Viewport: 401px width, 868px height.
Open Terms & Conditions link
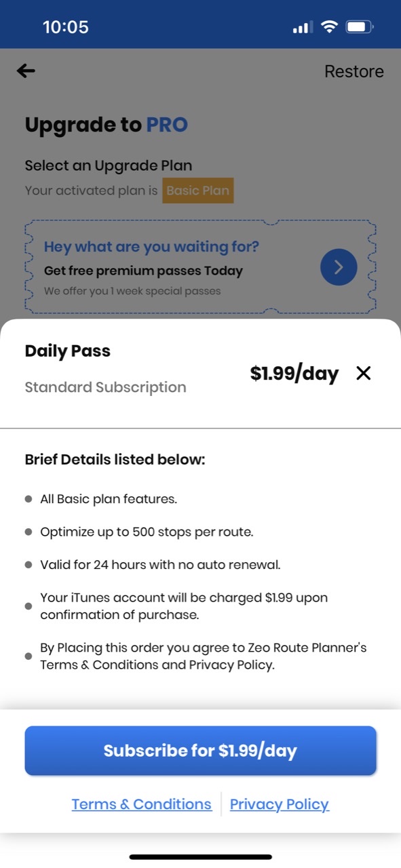pos(142,804)
